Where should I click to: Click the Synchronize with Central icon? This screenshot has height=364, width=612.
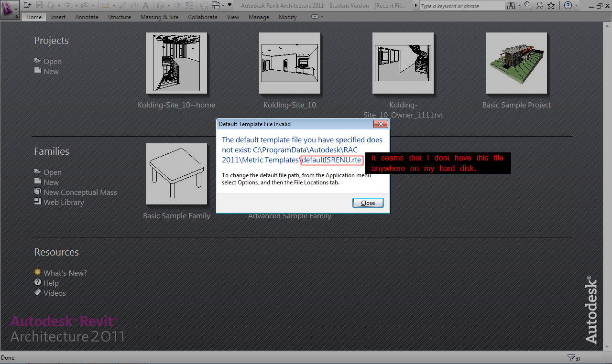[50, 5]
